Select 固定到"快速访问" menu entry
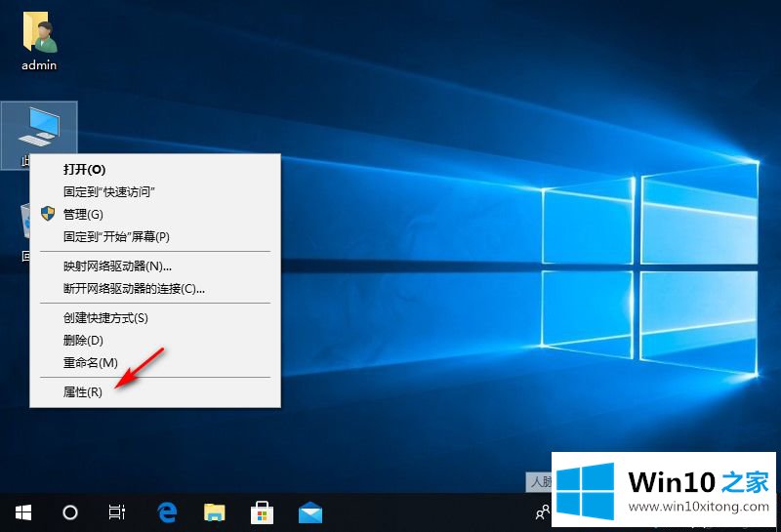781x532 pixels. [x=109, y=191]
